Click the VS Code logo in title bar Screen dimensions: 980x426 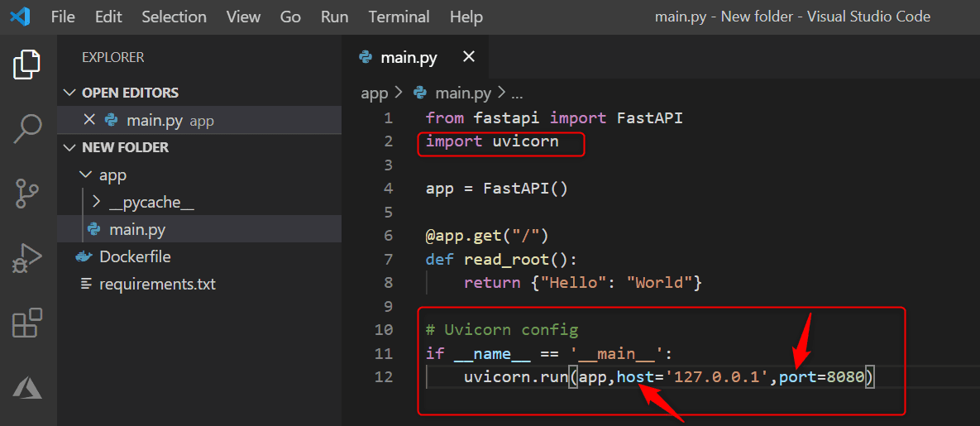[21, 17]
